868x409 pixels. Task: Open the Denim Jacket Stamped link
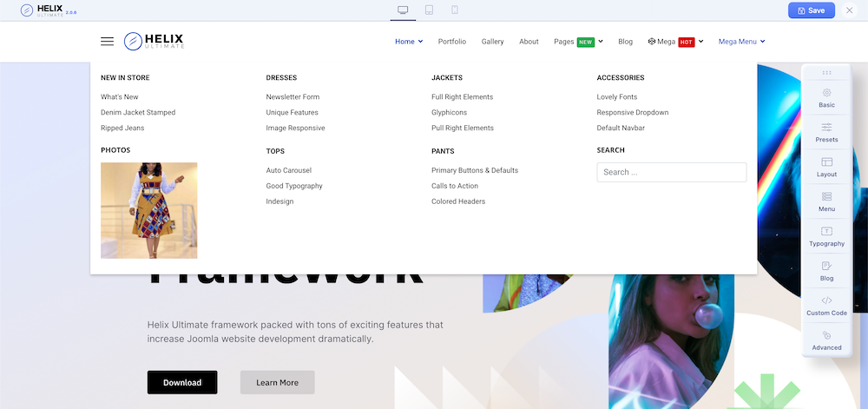(138, 112)
